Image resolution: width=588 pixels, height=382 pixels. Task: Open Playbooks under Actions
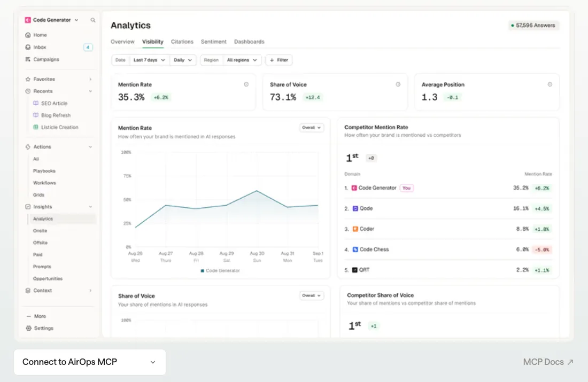[x=44, y=171]
